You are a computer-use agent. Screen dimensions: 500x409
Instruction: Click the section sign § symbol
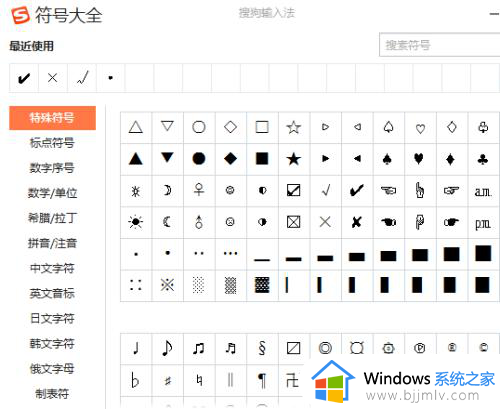click(x=262, y=348)
